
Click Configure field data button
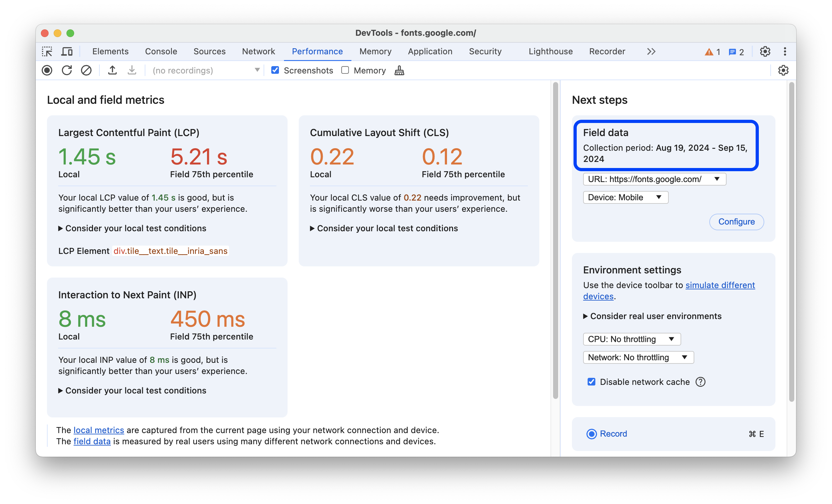coord(736,221)
